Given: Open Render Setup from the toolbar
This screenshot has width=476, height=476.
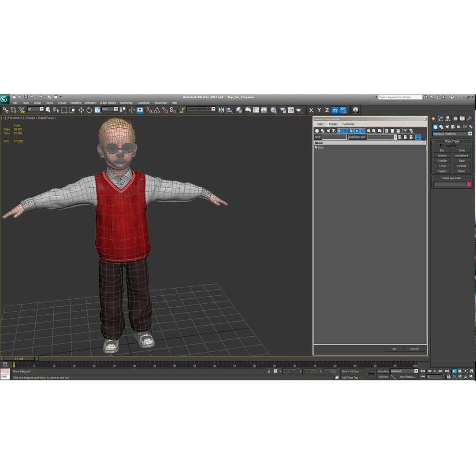Looking at the screenshot, I should [x=283, y=110].
